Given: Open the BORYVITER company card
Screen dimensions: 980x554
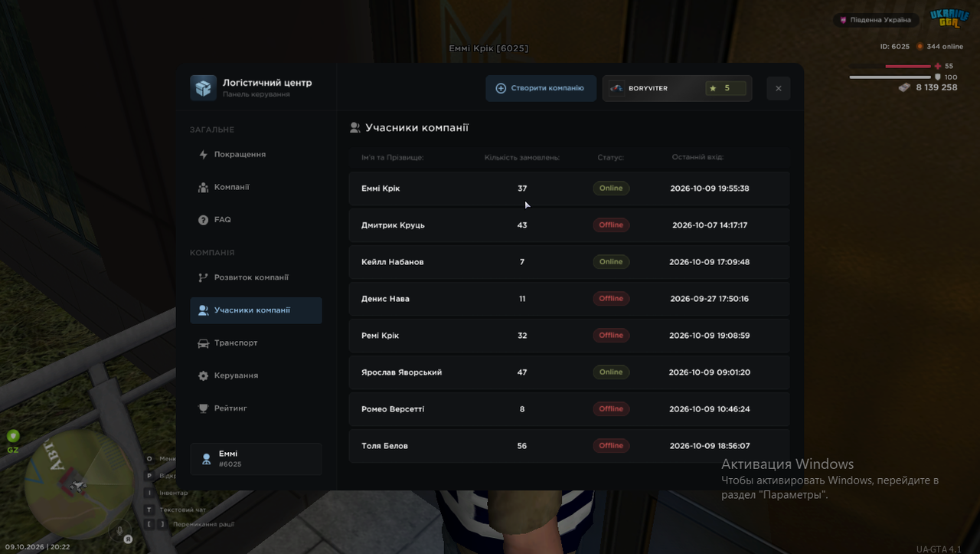Looking at the screenshot, I should pos(677,88).
